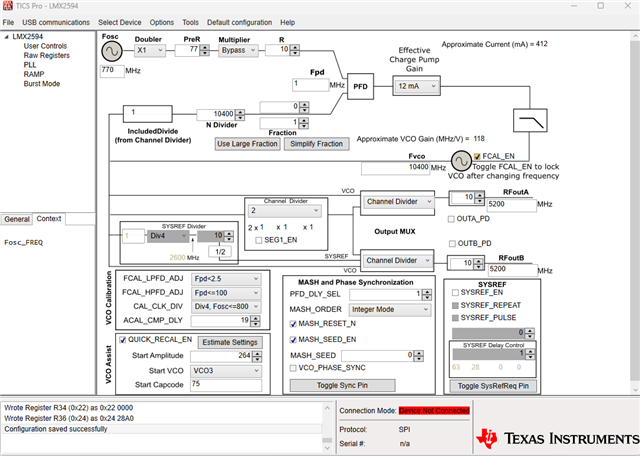Enable VCO_PHASE_SYNC checkbox

[293, 368]
